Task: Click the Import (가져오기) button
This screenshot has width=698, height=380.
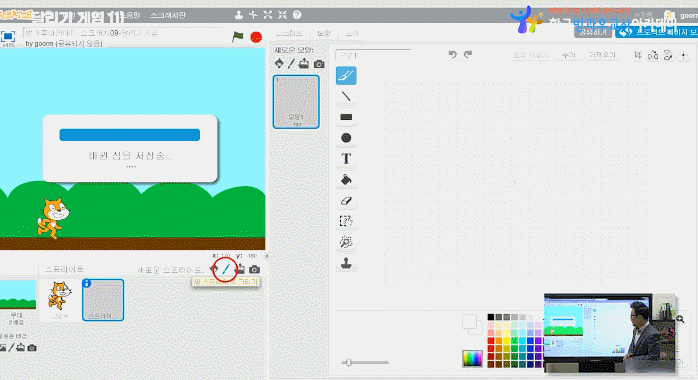Action: pos(602,55)
